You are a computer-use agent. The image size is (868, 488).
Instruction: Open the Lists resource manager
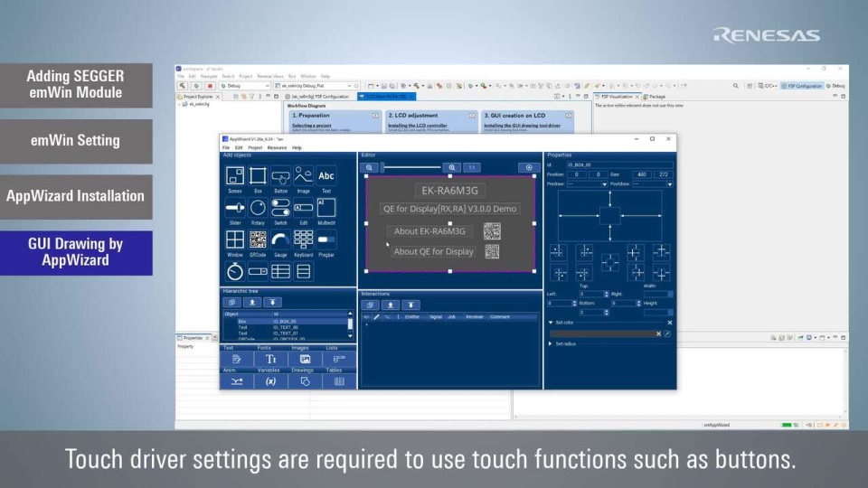coord(339,359)
